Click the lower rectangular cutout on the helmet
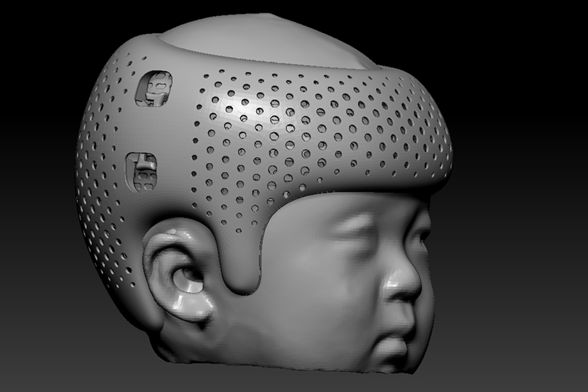Image resolution: width=588 pixels, height=392 pixels. click(x=141, y=172)
